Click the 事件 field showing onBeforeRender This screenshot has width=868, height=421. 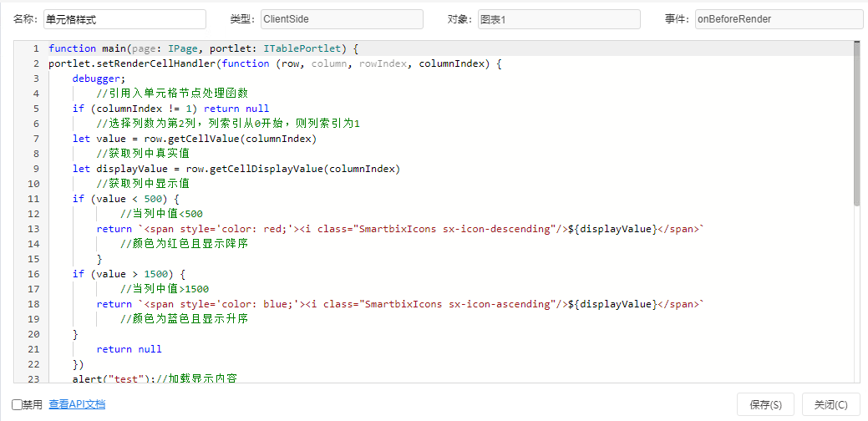(x=779, y=19)
